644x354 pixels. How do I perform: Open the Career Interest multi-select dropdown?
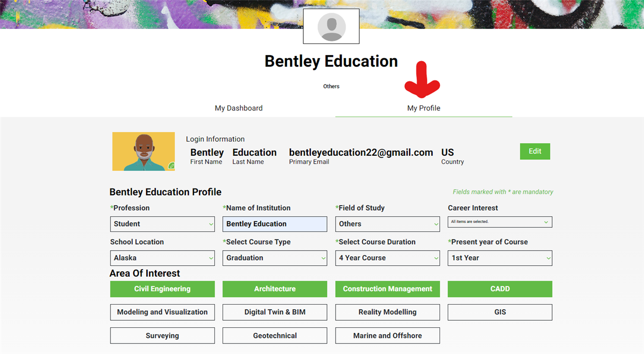click(500, 222)
